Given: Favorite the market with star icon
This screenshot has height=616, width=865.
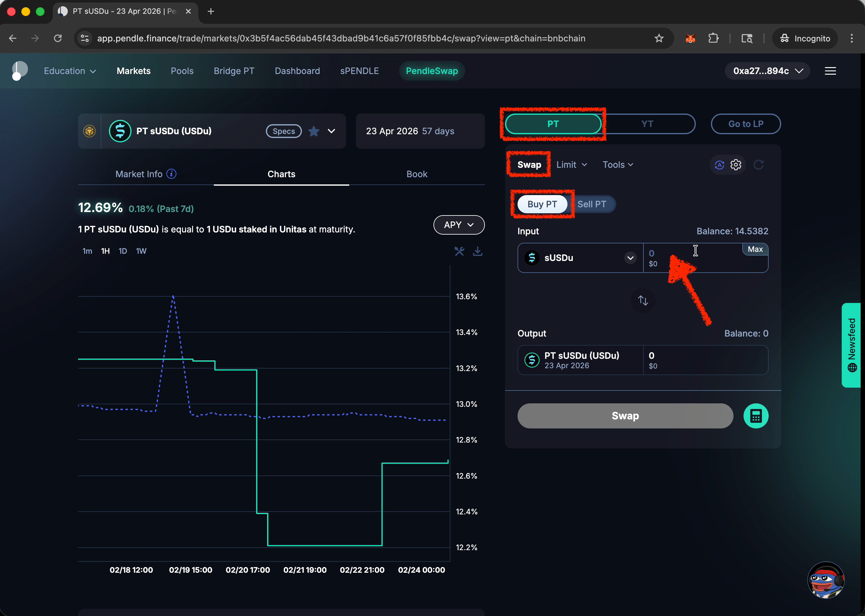Looking at the screenshot, I should 314,131.
